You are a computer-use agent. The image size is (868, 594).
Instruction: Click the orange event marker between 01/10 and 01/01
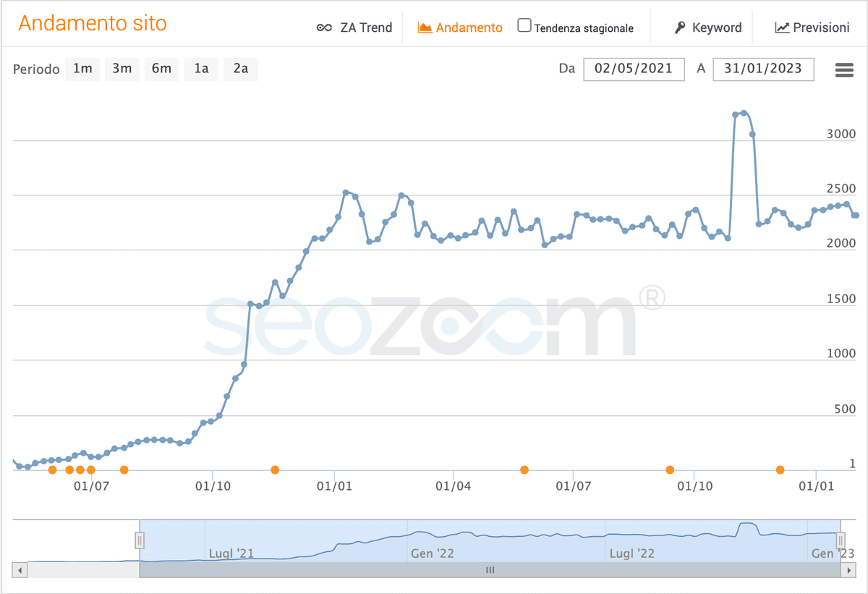pos(275,470)
